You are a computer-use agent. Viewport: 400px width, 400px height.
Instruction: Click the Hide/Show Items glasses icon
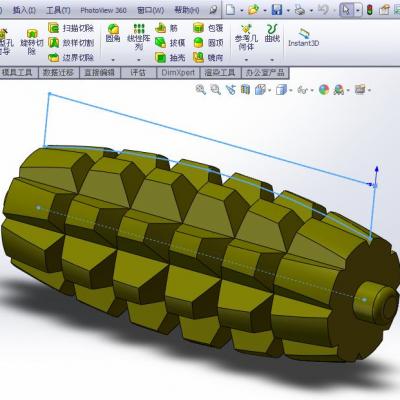point(302,90)
